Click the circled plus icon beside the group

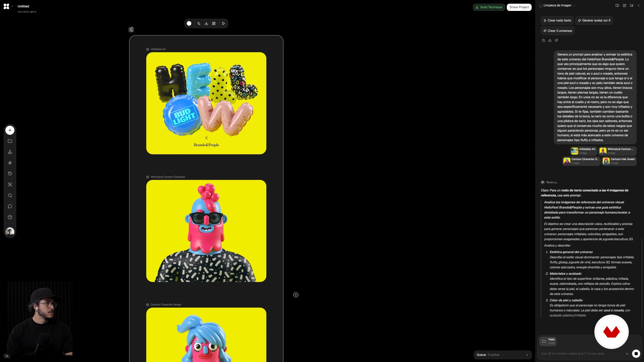296,295
